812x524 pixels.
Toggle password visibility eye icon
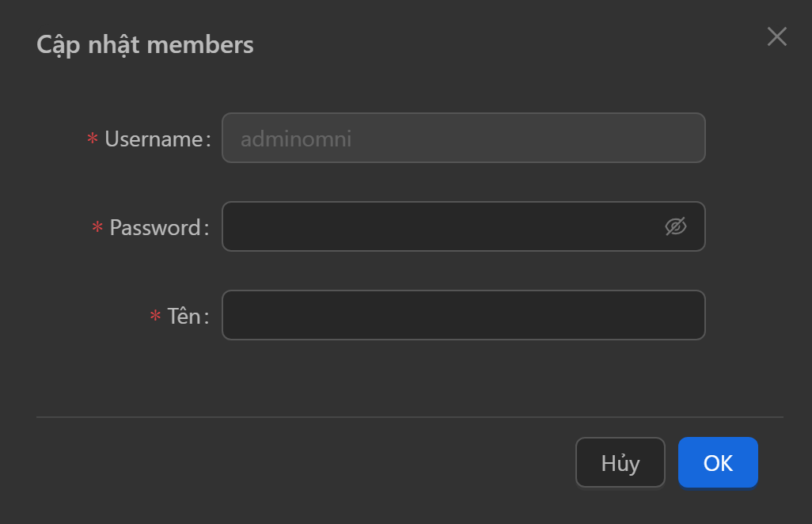point(675,227)
